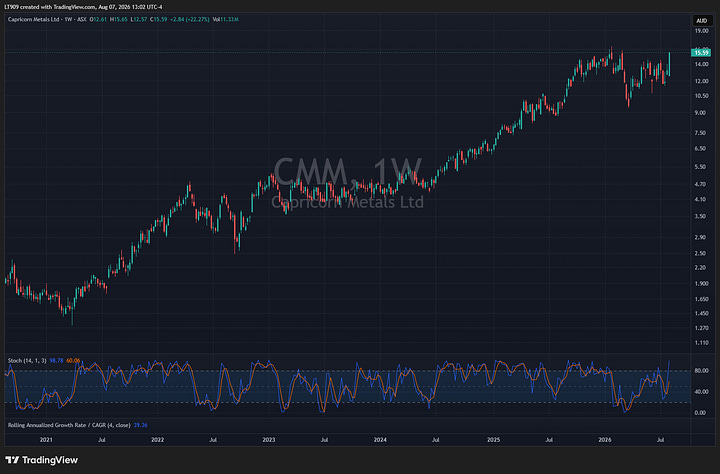Click the 1.110 price axis label

click(701, 343)
